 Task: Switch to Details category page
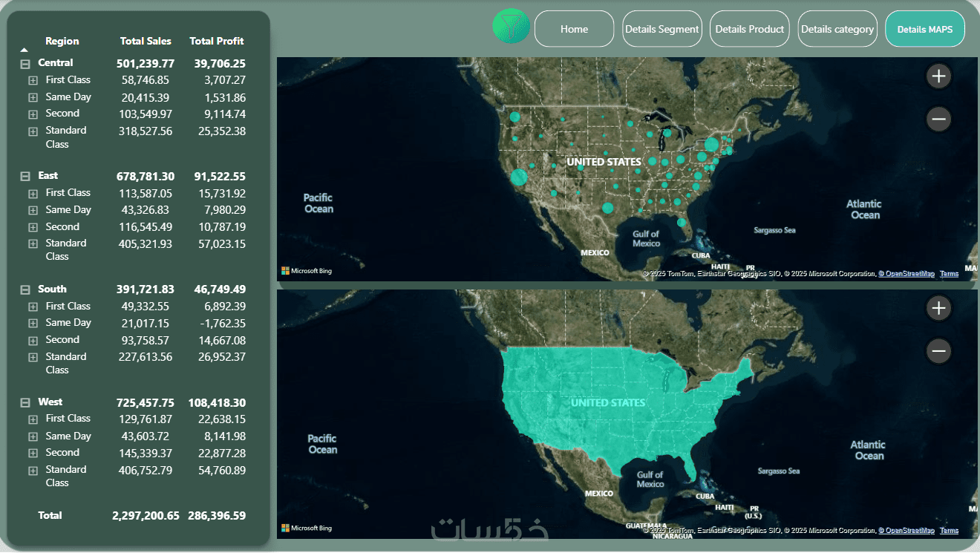pos(837,29)
